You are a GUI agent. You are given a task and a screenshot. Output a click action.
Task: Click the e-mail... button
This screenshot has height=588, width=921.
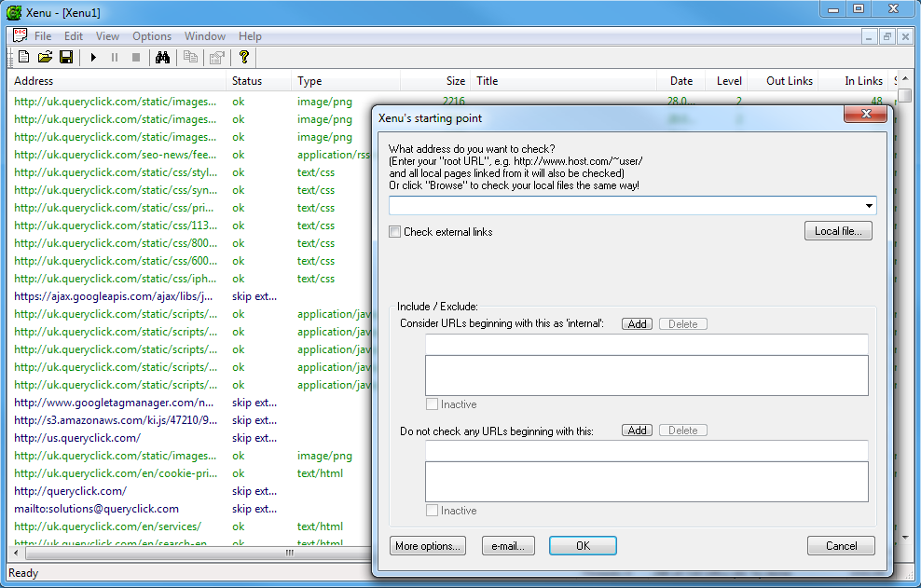pyautogui.click(x=508, y=546)
